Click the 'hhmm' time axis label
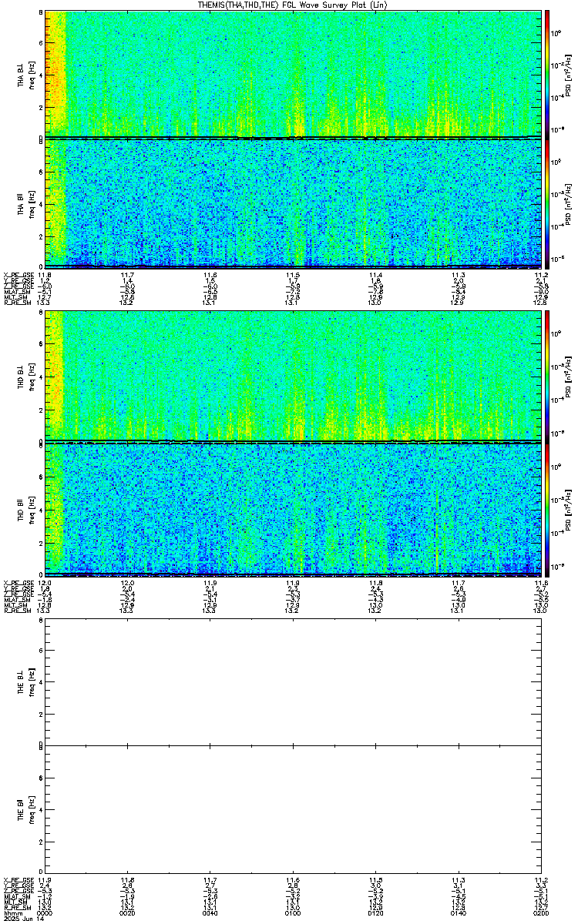 pyautogui.click(x=12, y=913)
